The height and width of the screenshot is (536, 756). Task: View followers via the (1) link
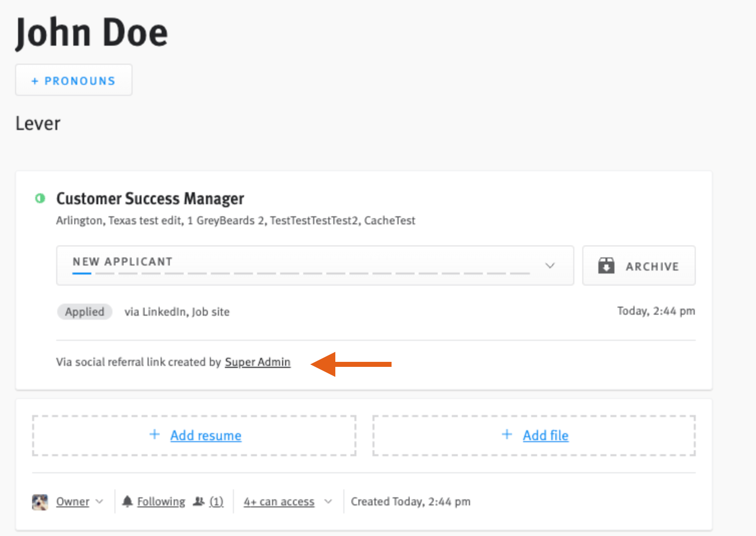[x=217, y=501]
